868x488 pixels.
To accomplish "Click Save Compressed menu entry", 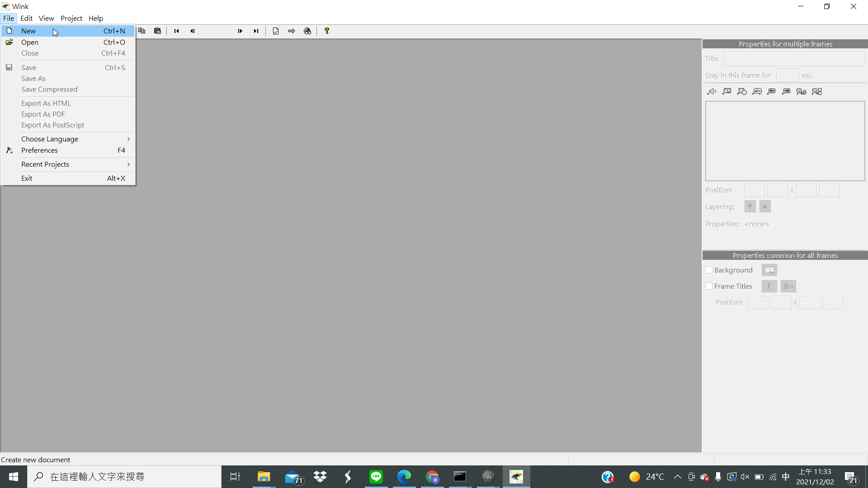I will [x=68, y=89].
